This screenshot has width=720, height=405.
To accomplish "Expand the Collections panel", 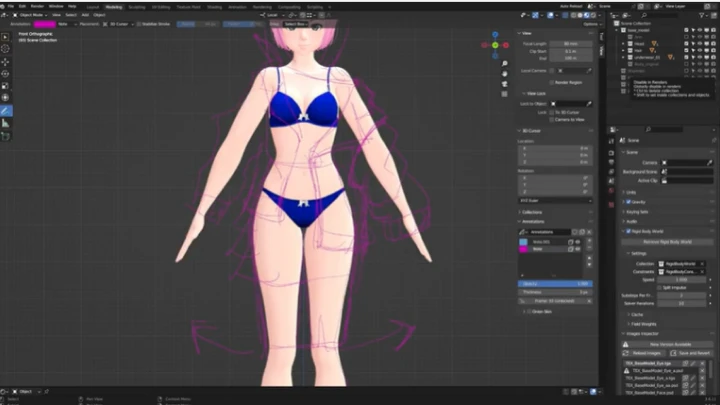I will point(530,212).
